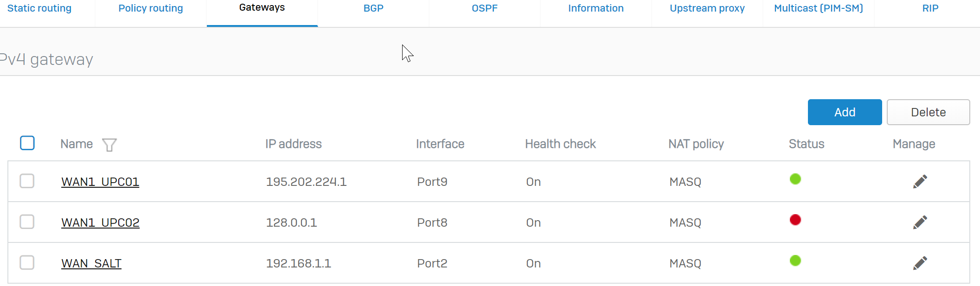Click the IP address 128.0.0.1

[x=291, y=222]
